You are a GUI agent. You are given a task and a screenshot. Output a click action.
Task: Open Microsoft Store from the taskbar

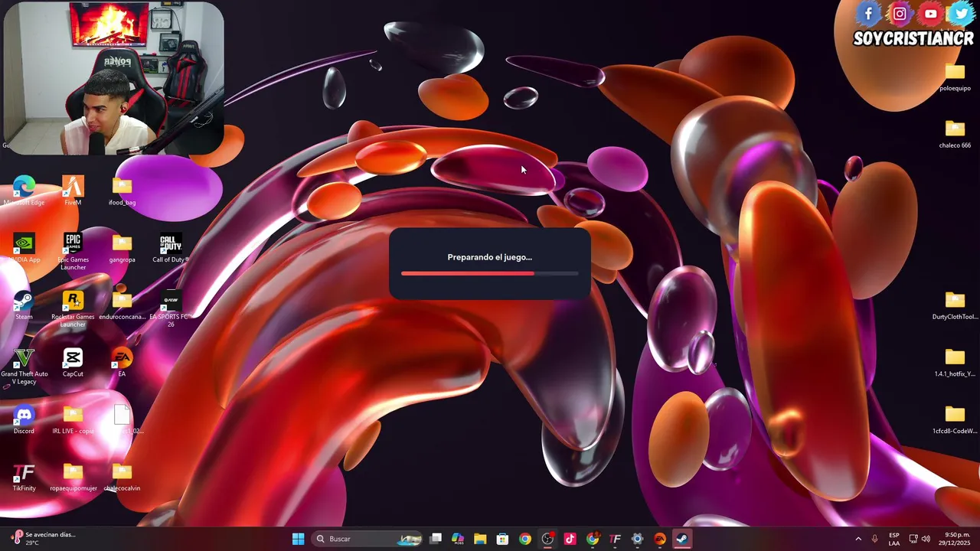pyautogui.click(x=502, y=539)
